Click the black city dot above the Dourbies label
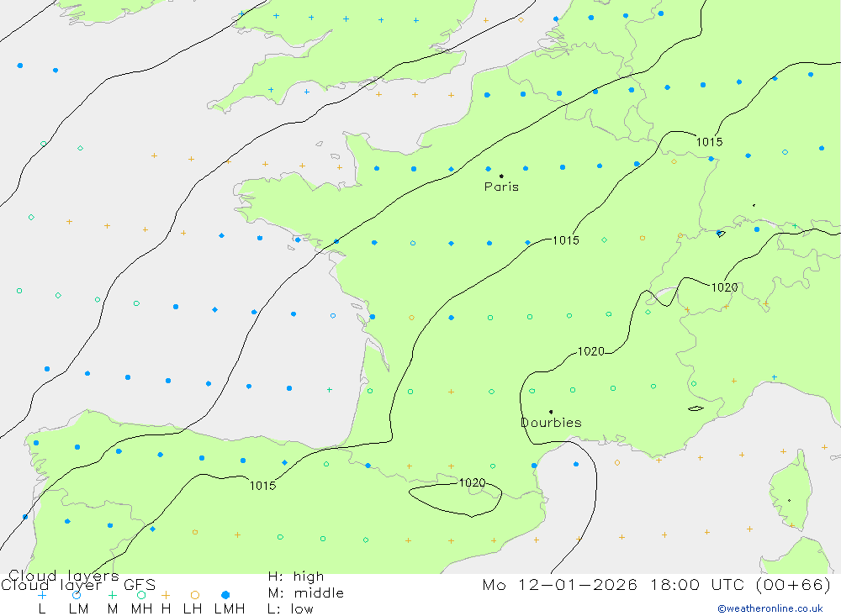 551,412
